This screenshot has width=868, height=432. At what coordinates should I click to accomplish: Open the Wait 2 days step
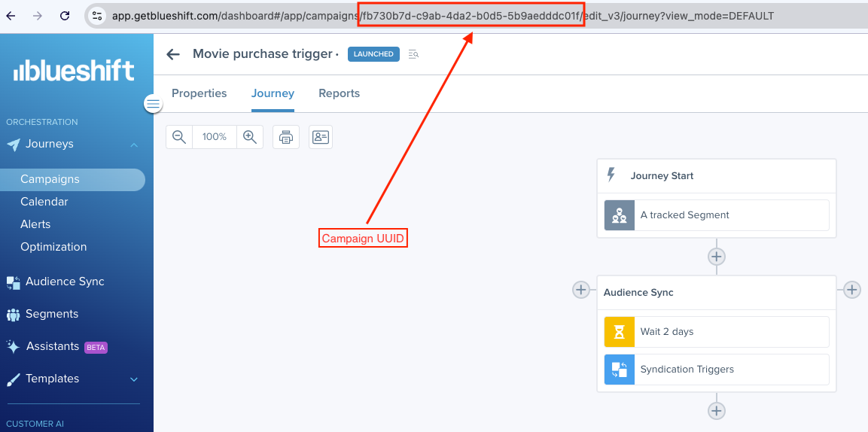coord(717,332)
